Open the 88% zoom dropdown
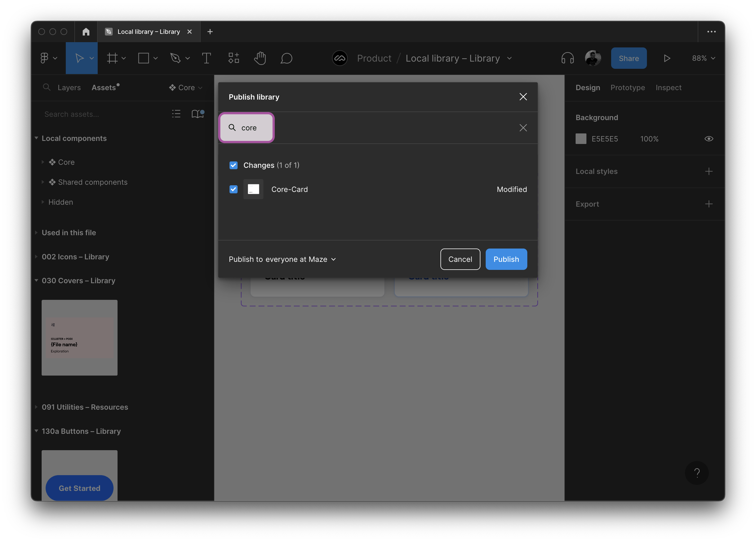This screenshot has height=542, width=756. click(x=703, y=58)
